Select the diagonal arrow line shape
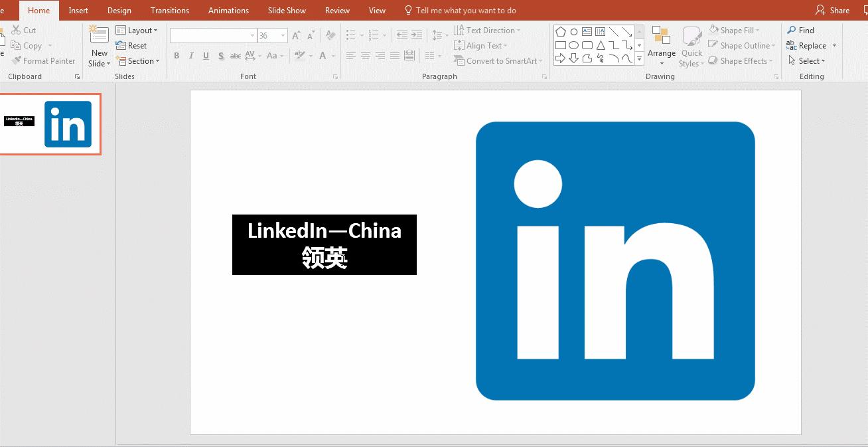868x447 pixels. click(627, 32)
